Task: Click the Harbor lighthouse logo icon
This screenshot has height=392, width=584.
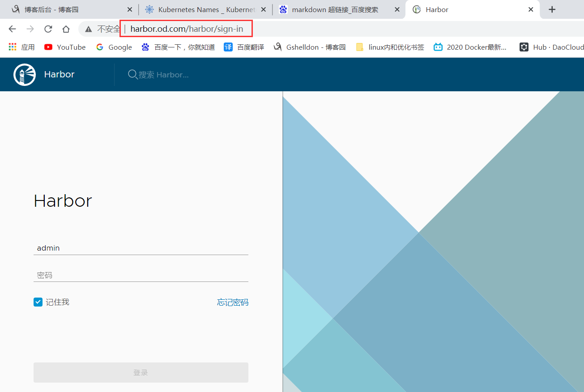Action: 25,75
